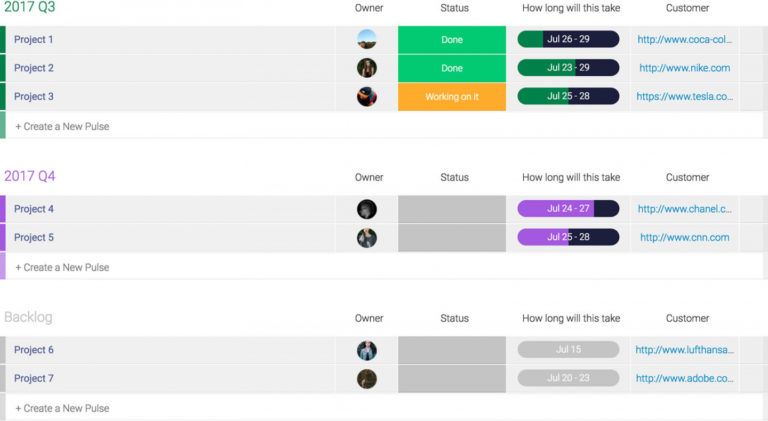Screen dimensions: 768x421
Task: Add a new pulse under Backlog group
Action: click(x=62, y=408)
